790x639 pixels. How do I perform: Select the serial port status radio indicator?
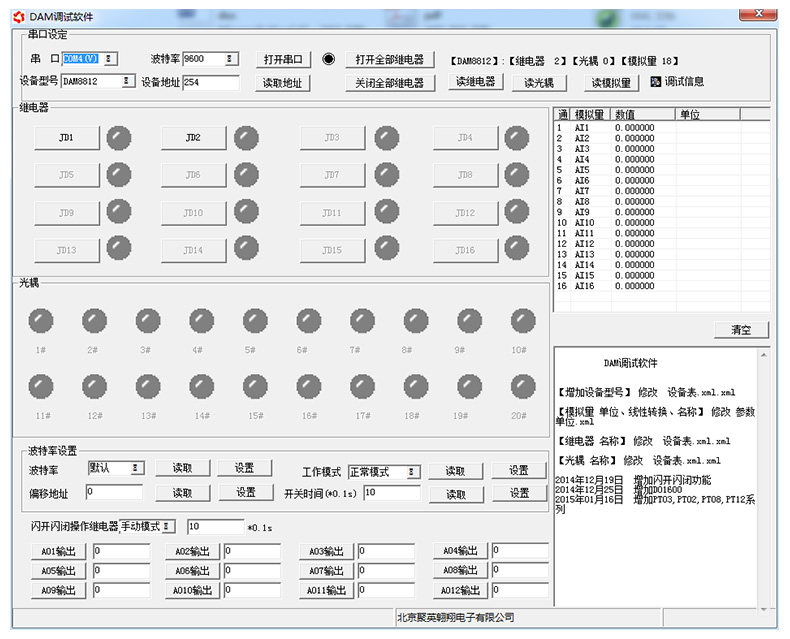329,59
